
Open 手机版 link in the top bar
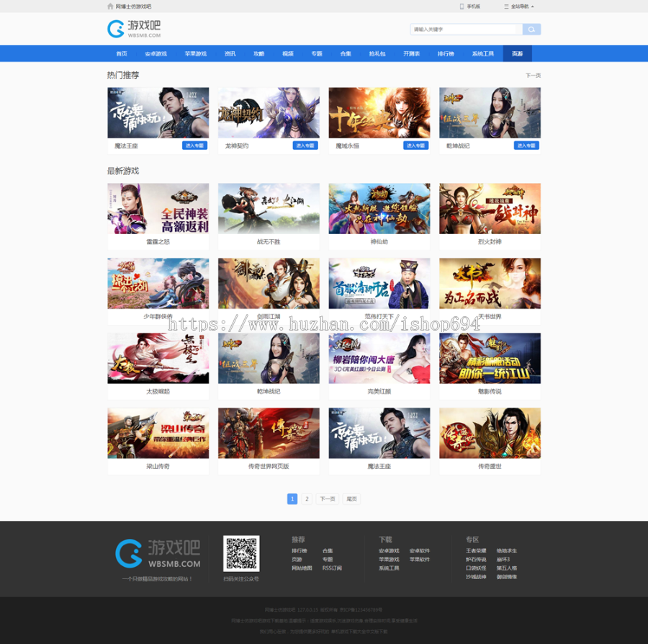(474, 6)
